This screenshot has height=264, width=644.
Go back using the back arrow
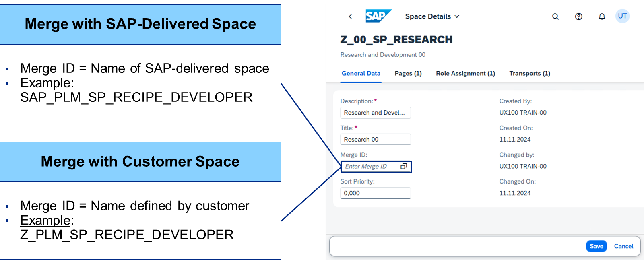click(x=350, y=16)
